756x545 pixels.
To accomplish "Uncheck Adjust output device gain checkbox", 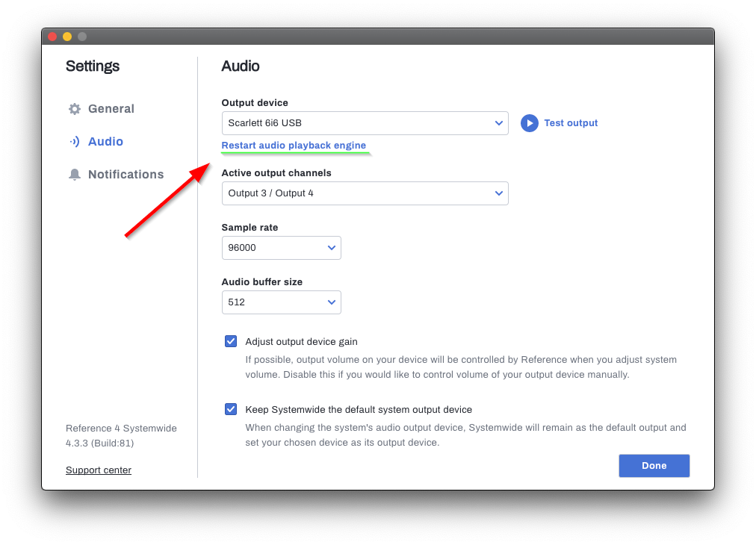I will 231,342.
